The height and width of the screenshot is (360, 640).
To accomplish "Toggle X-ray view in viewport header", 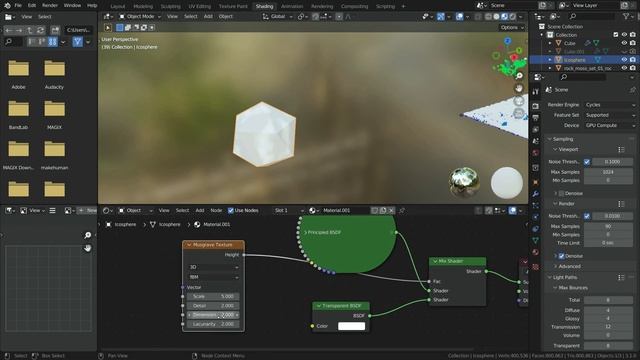I will click(478, 17).
